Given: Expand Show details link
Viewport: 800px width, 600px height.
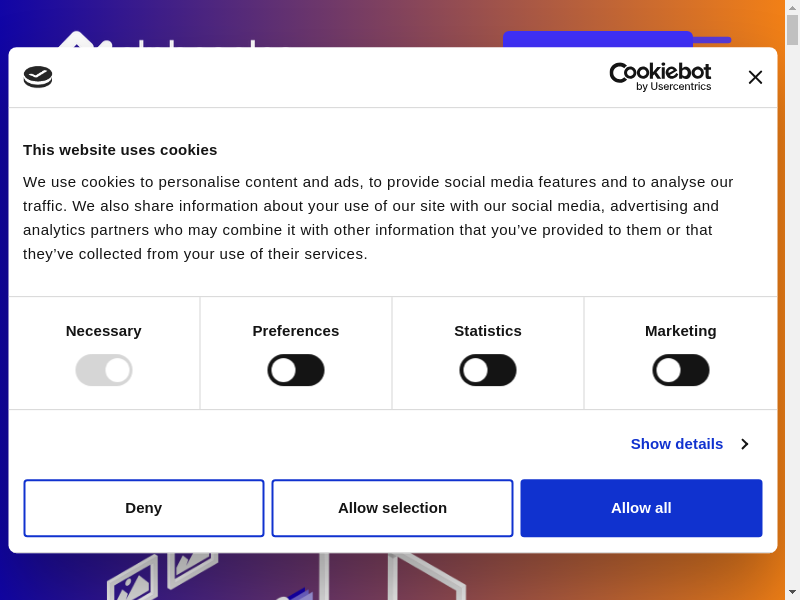Looking at the screenshot, I should pyautogui.click(x=676, y=443).
